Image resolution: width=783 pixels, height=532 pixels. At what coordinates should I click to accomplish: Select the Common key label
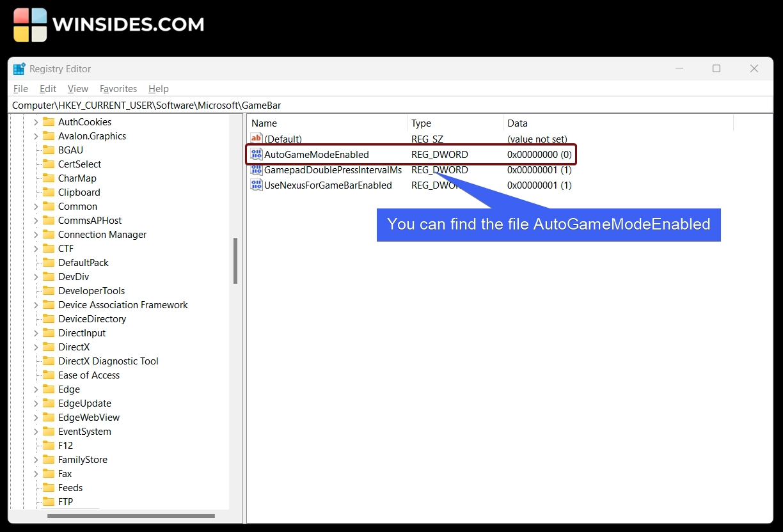coord(77,207)
